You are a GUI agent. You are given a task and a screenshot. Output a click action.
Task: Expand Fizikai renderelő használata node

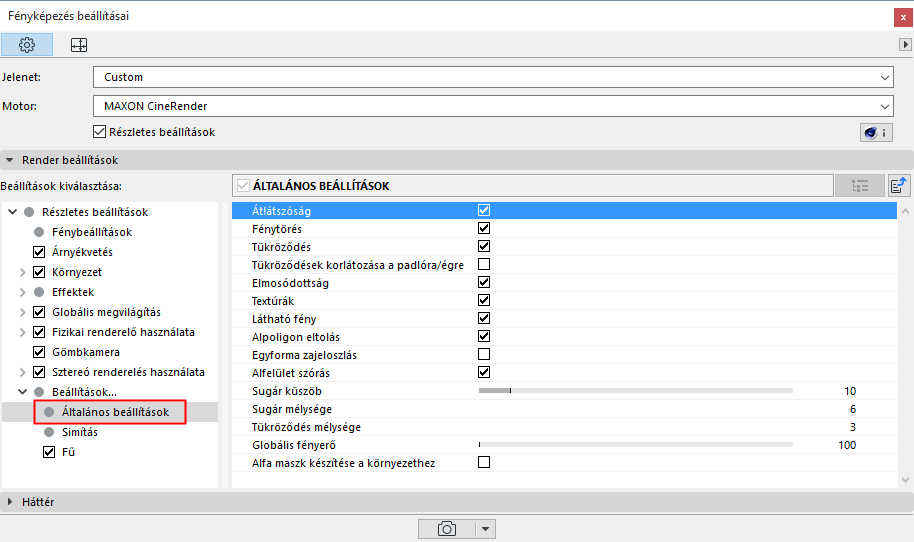22,332
